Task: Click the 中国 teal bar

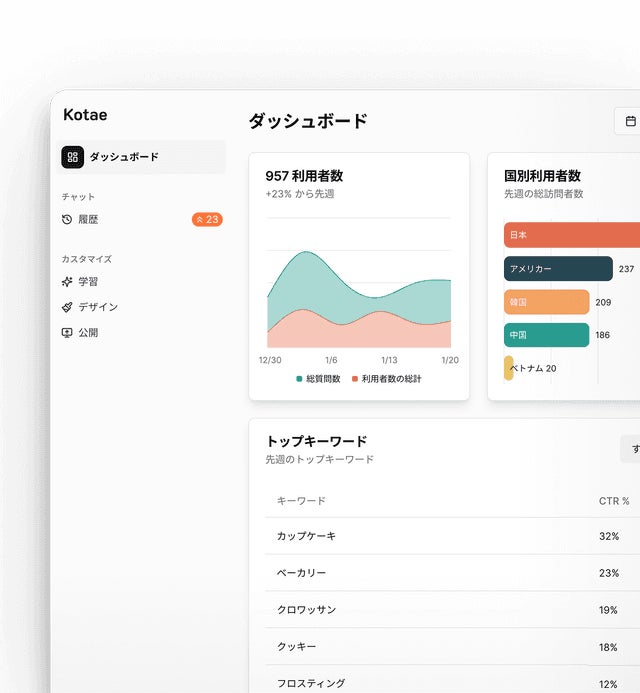Action: pyautogui.click(x=547, y=335)
